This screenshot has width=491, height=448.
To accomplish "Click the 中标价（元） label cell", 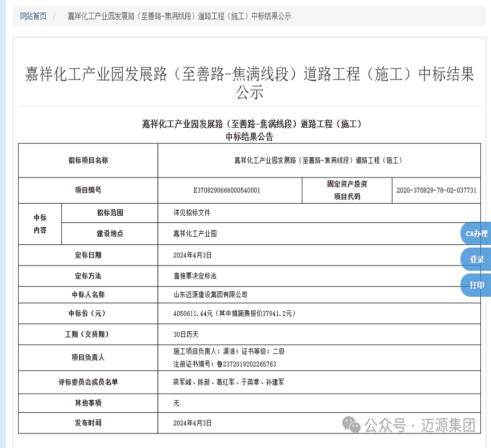I will coord(88,313).
